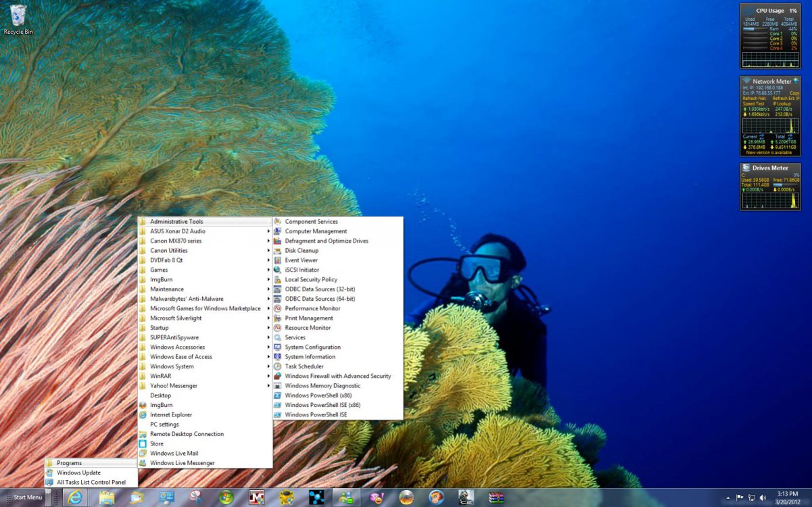Show hidden tray icons arrow
This screenshot has width=812, height=507.
coord(727,498)
